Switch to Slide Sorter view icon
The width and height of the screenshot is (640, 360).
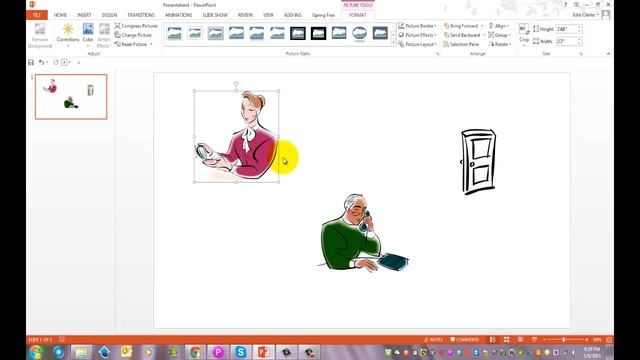point(507,340)
